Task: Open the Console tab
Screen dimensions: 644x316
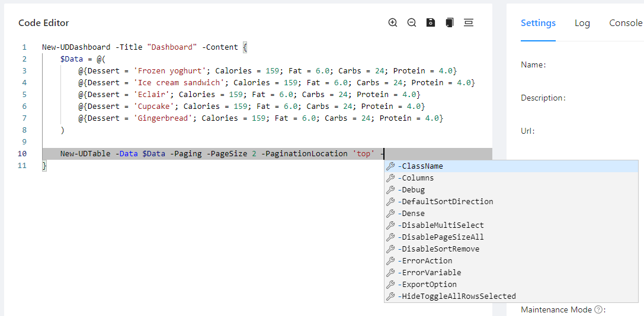Action: pyautogui.click(x=625, y=23)
